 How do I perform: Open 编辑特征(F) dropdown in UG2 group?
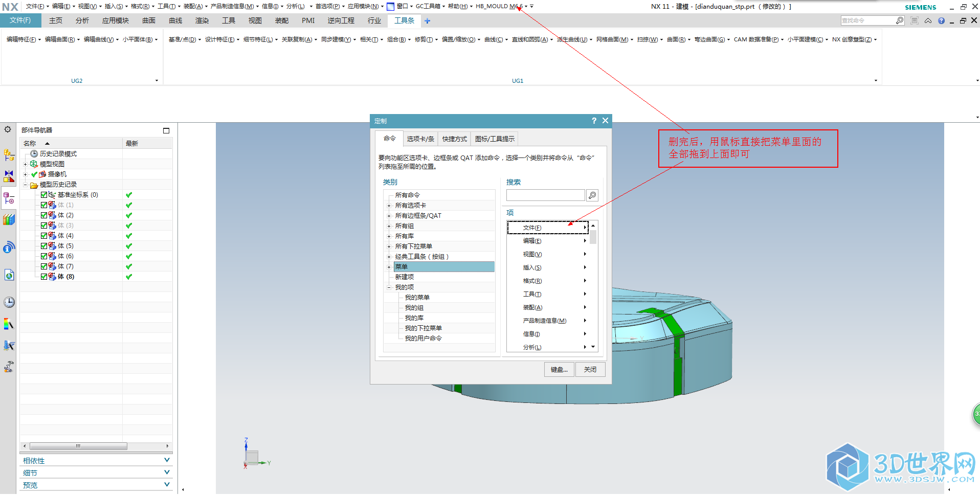click(x=24, y=39)
